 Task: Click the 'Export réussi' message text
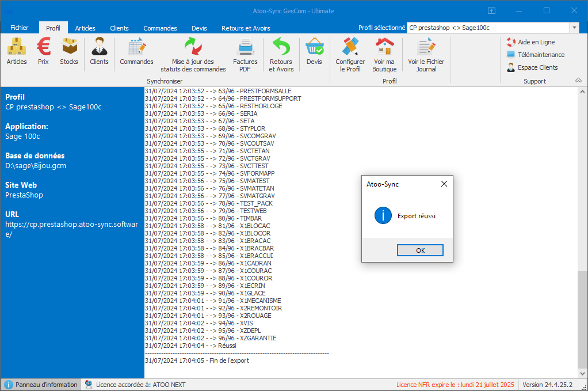tap(417, 216)
